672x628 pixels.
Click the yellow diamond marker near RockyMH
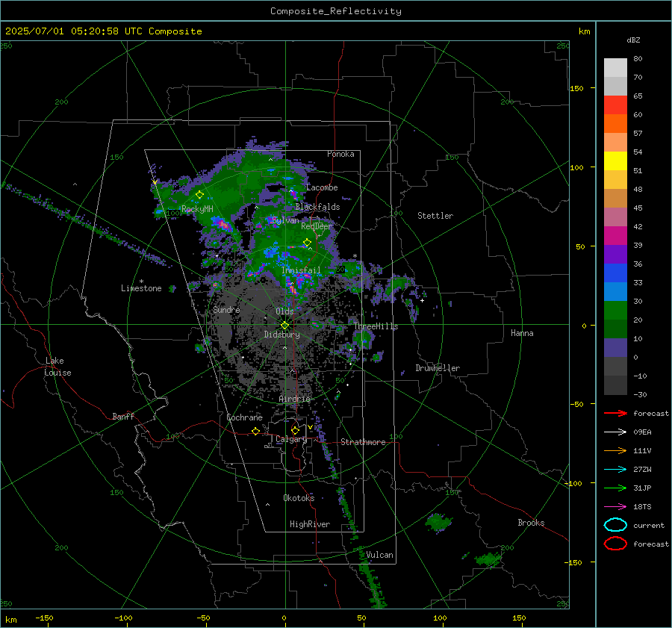point(199,195)
